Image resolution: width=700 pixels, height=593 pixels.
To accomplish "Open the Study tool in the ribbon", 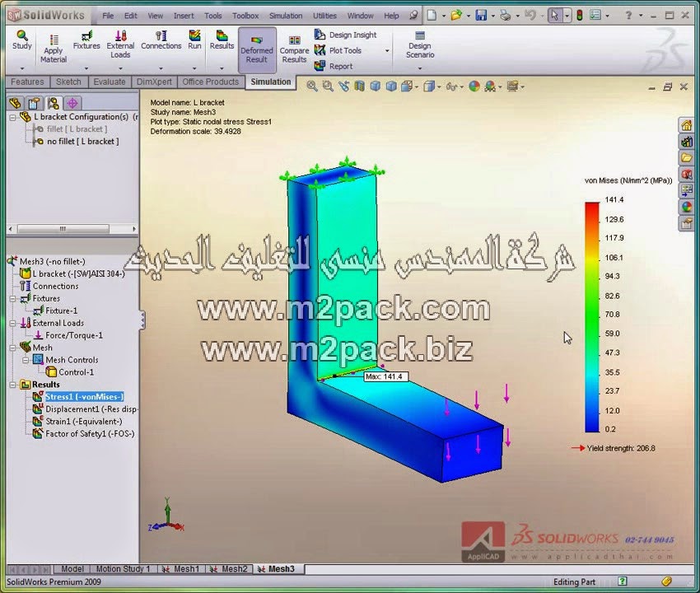I will (x=22, y=40).
